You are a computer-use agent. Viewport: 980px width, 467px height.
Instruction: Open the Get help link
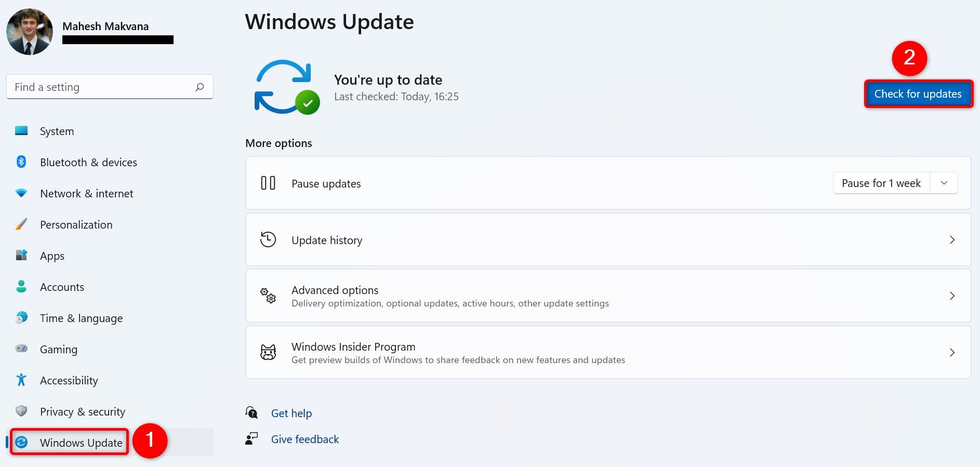point(292,413)
